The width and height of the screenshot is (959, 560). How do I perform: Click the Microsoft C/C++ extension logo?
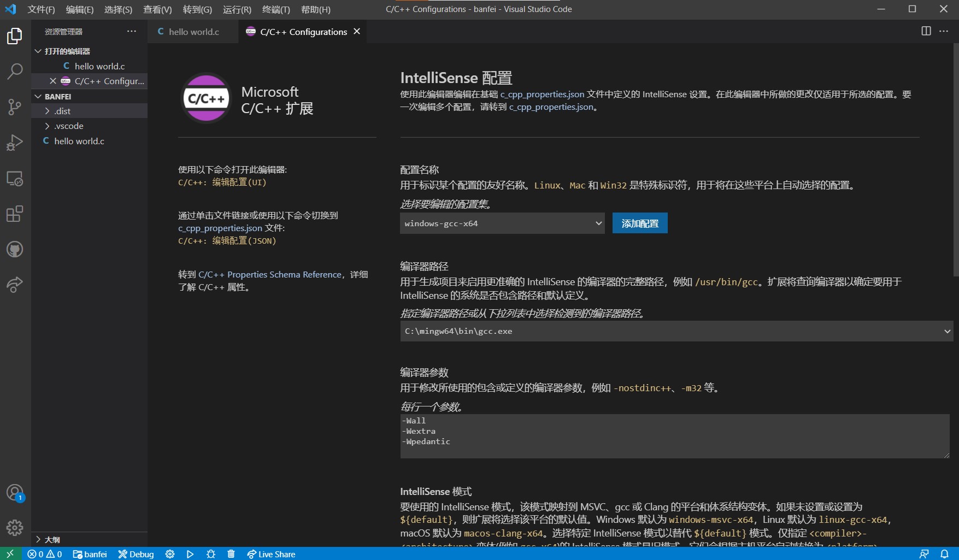pyautogui.click(x=206, y=98)
